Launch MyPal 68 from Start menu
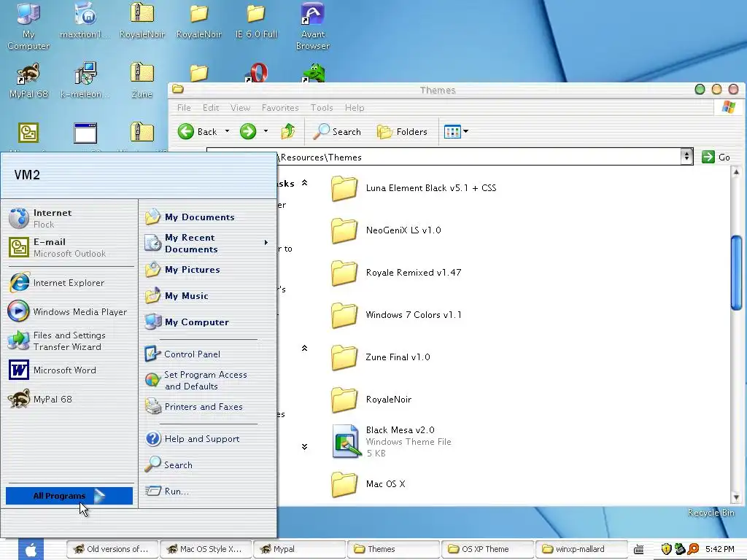 [69, 399]
